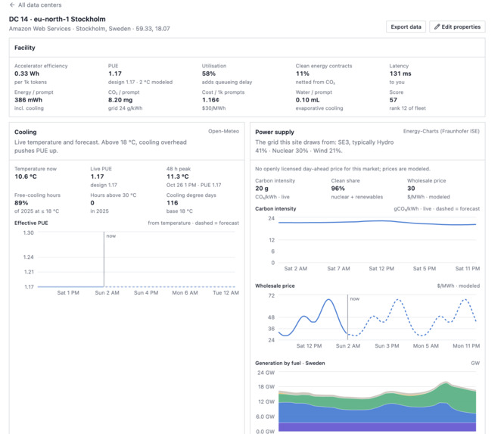The width and height of the screenshot is (504, 434).
Task: Click the facility PUE 1.17 value
Action: (x=115, y=73)
